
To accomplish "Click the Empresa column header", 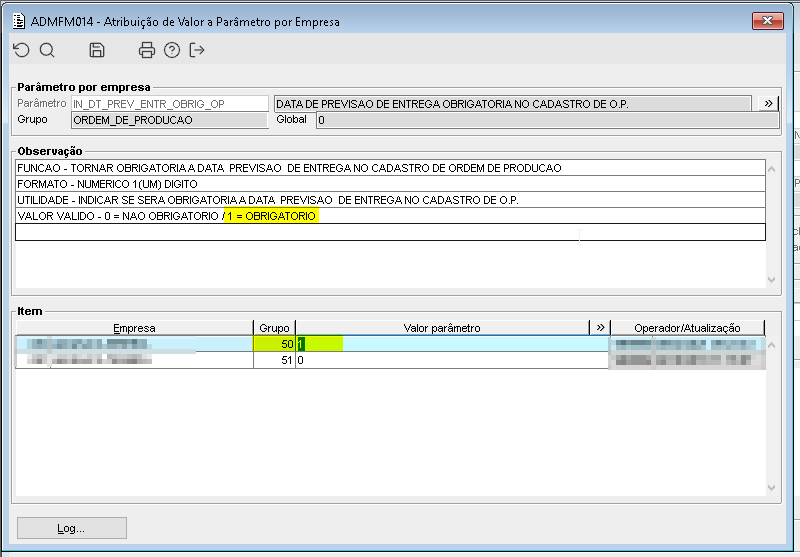I will click(x=134, y=328).
